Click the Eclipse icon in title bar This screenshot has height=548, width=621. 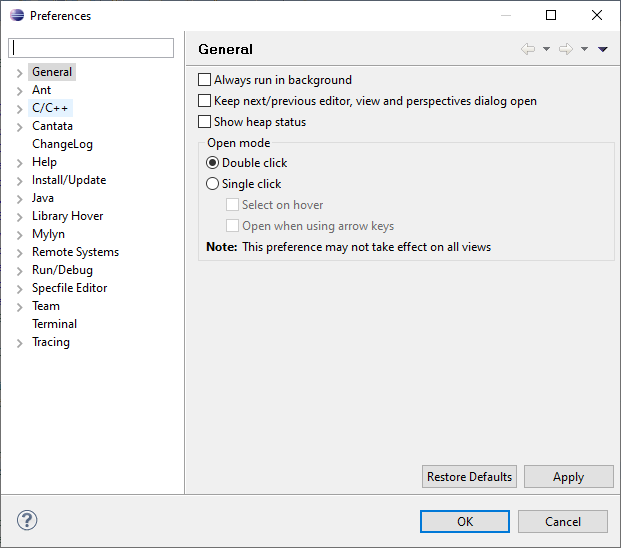pyautogui.click(x=17, y=15)
